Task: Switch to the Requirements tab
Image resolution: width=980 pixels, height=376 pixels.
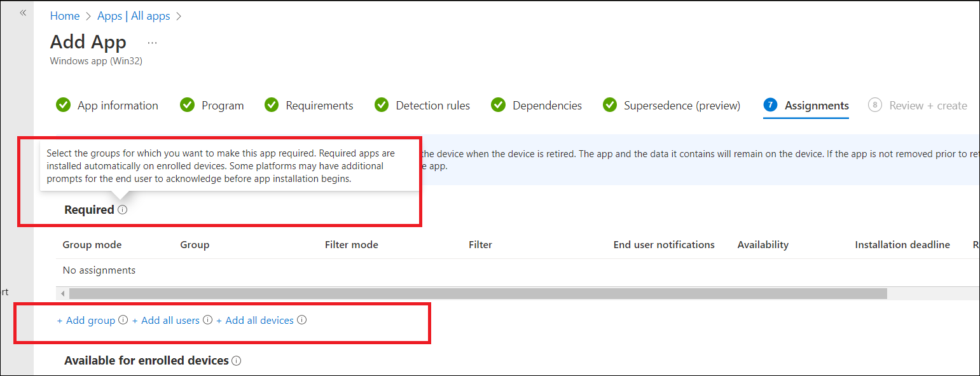Action: (319, 106)
